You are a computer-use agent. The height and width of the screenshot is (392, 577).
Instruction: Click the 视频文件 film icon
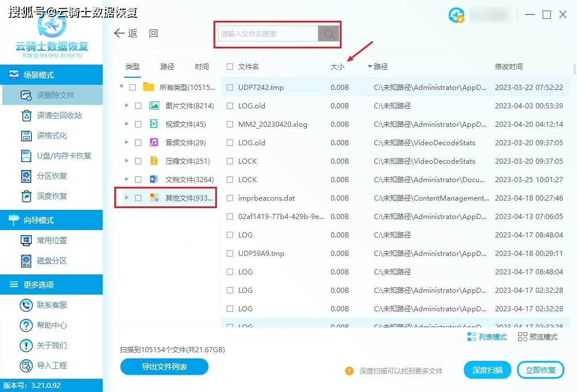[154, 125]
